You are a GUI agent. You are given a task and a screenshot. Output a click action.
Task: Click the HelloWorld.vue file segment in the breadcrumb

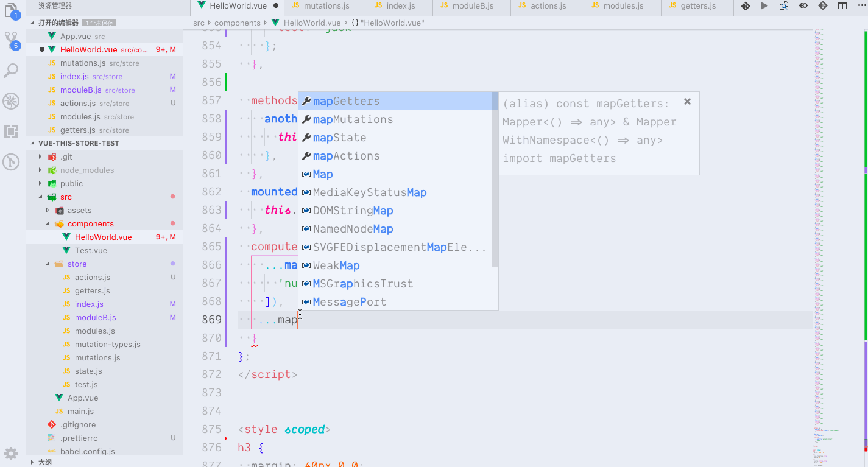[306, 23]
